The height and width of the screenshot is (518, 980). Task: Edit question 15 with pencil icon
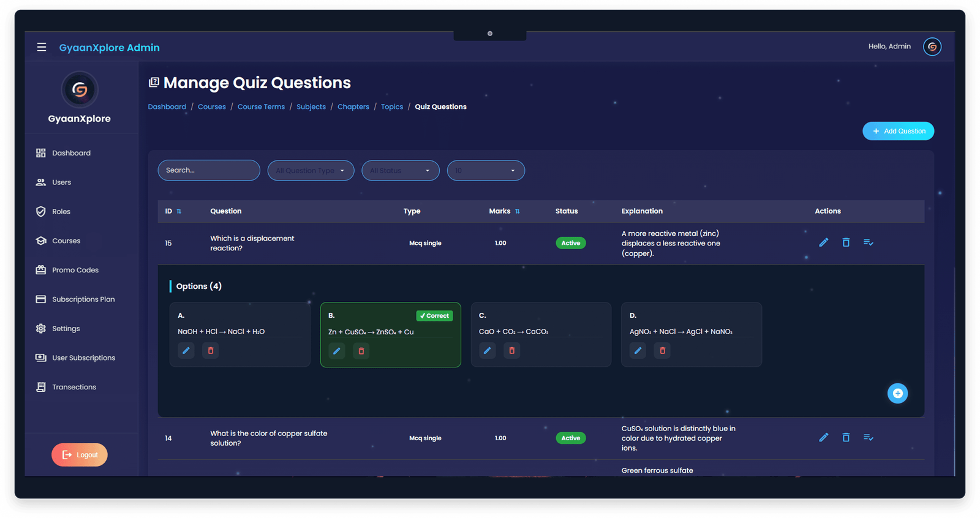[x=823, y=242]
